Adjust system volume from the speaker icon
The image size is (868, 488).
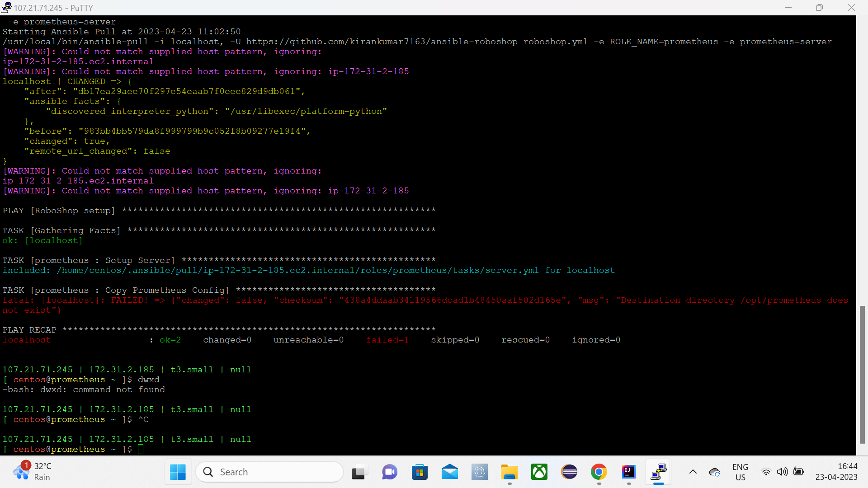pyautogui.click(x=783, y=472)
